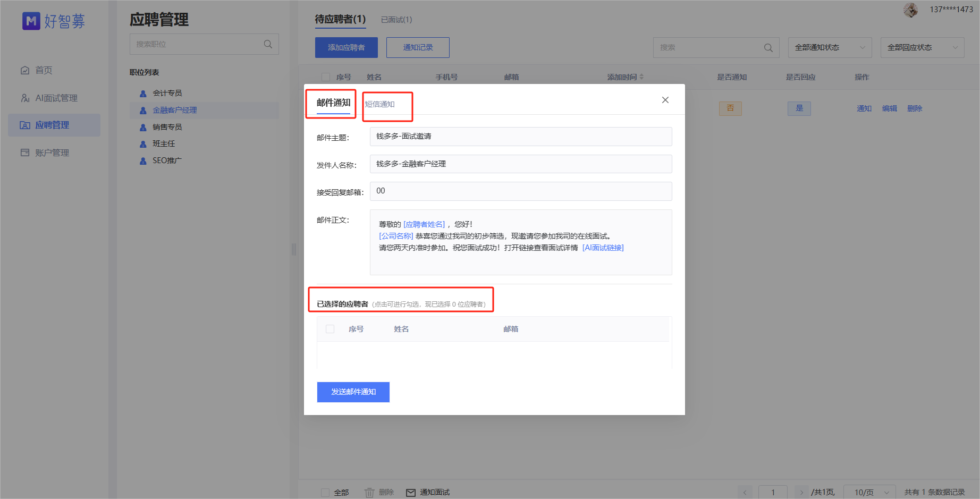Click the 发送邮件通知 button
Image resolution: width=980 pixels, height=499 pixels.
tap(353, 392)
